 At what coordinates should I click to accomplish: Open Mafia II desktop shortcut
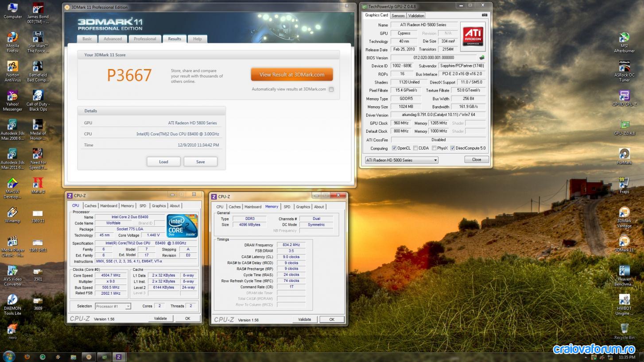(38, 186)
